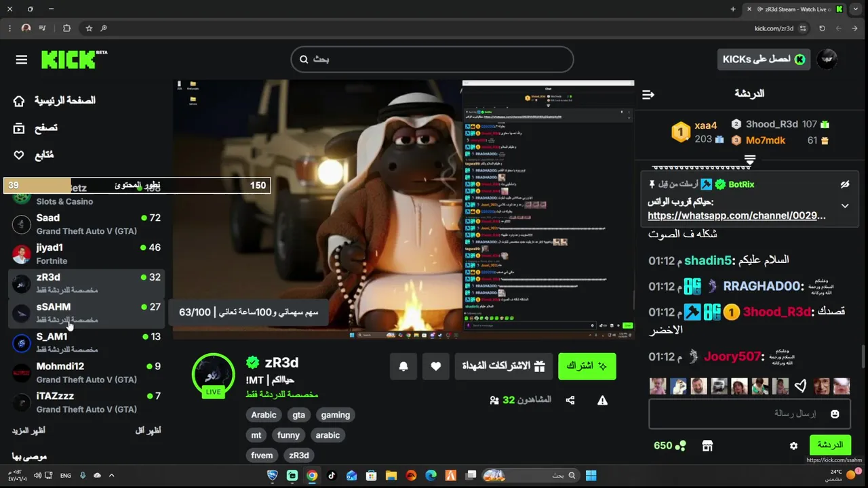Expand the pinned message with the chevron
Image resolution: width=868 pixels, height=488 pixels.
(x=845, y=206)
